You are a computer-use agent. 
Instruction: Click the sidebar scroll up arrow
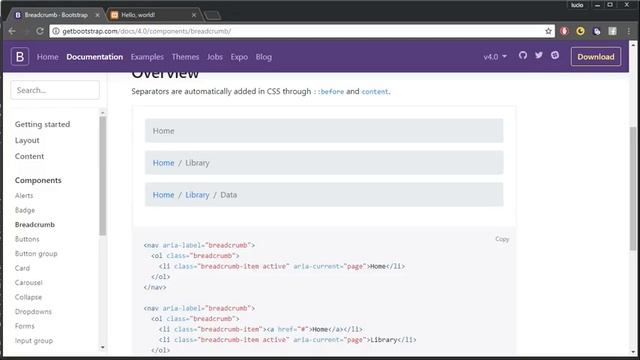102,112
